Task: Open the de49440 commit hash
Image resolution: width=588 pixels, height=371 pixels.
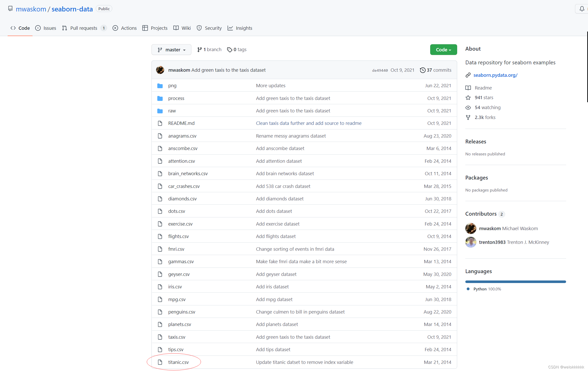Action: tap(380, 70)
